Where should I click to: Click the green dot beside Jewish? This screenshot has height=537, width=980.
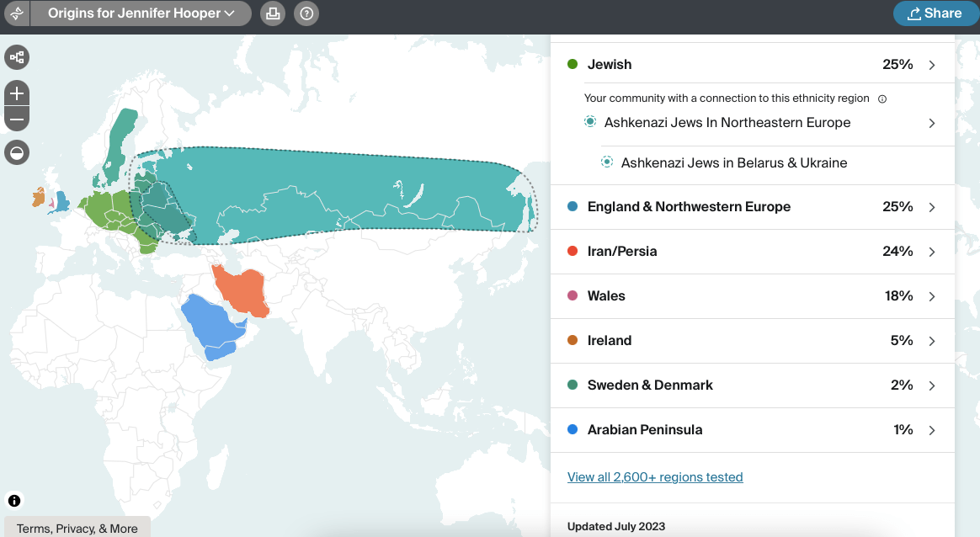click(x=574, y=64)
